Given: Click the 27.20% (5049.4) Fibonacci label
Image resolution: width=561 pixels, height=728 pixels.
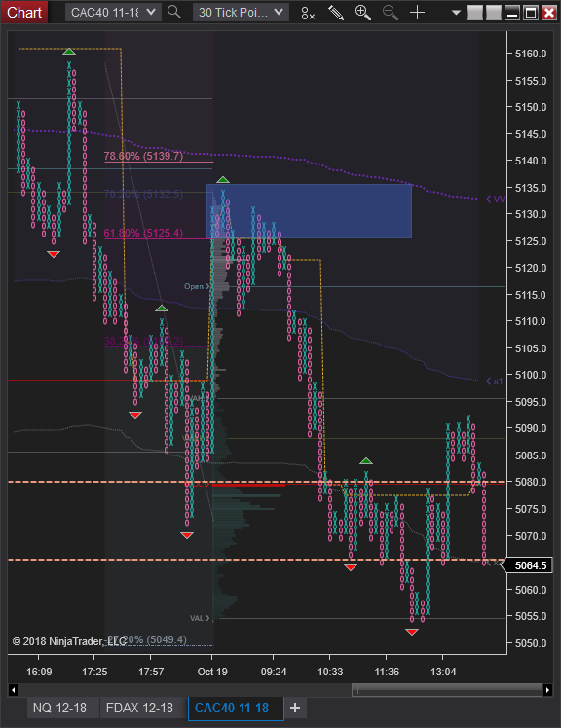Looking at the screenshot, I should pos(147,639).
